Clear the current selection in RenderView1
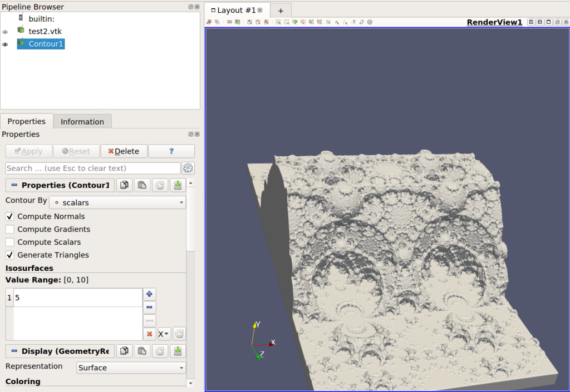The image size is (570, 392). coord(370,22)
